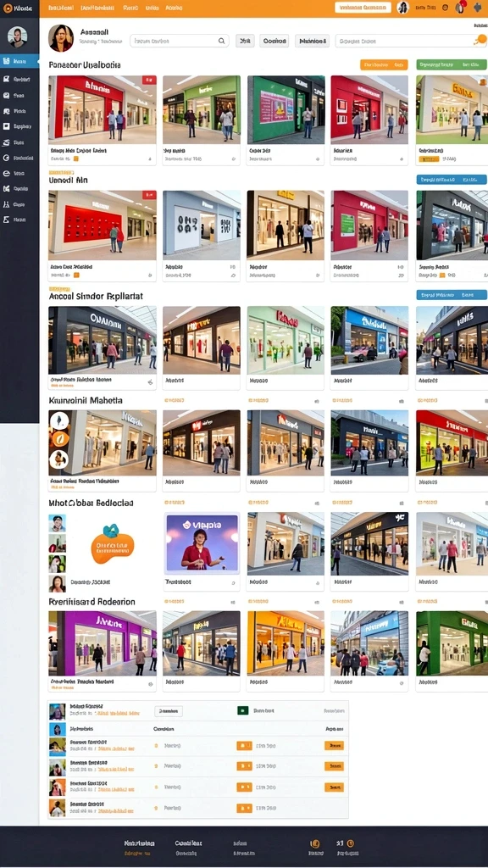Click the last icon in the dark sidebar
Viewport: 488px width, 868px height.
[6, 220]
